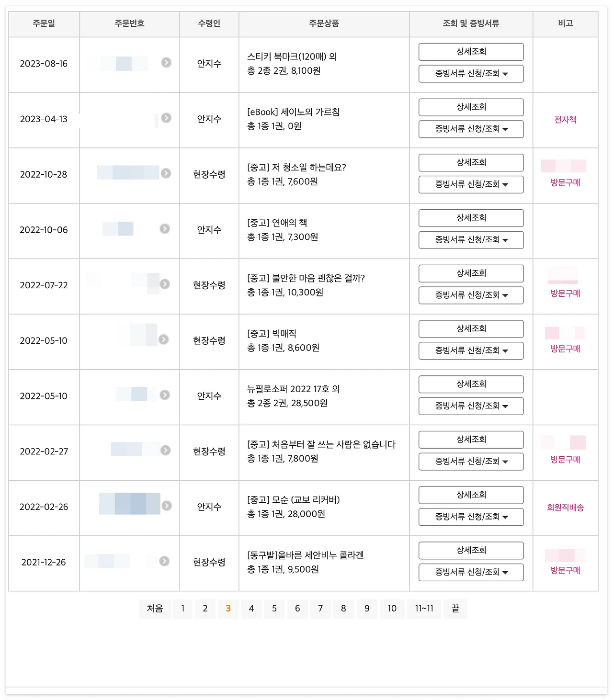Click arrow icon for 뉴필로소퍼 2022 17호 order
Viewport: 613px width, 700px height.
point(165,395)
